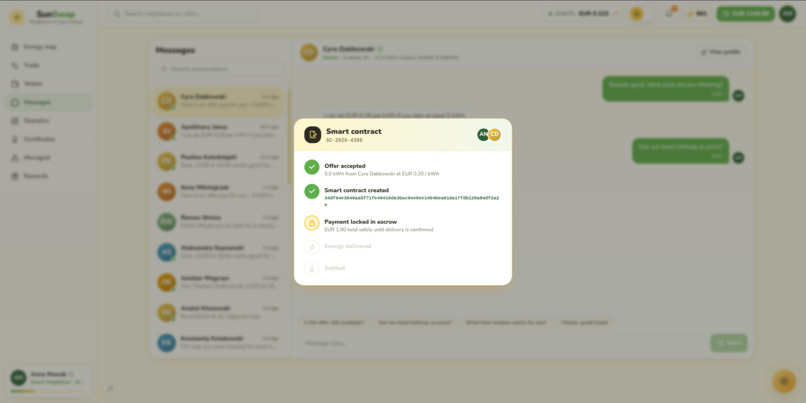Click the Offer accepted green checkmark

pyautogui.click(x=312, y=167)
